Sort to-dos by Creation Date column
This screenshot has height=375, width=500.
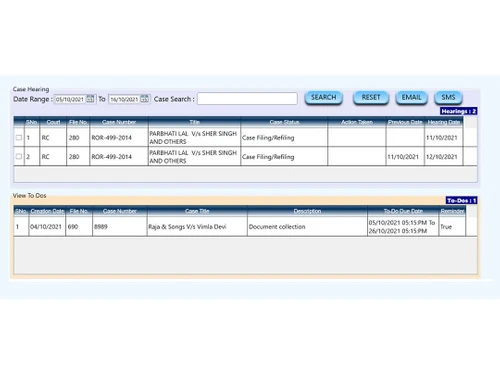[47, 211]
